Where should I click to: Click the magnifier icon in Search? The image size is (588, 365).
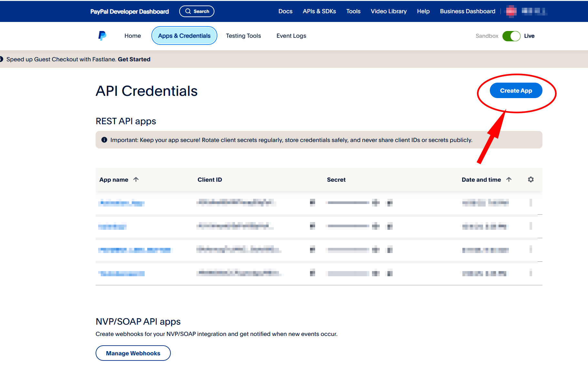pyautogui.click(x=188, y=11)
